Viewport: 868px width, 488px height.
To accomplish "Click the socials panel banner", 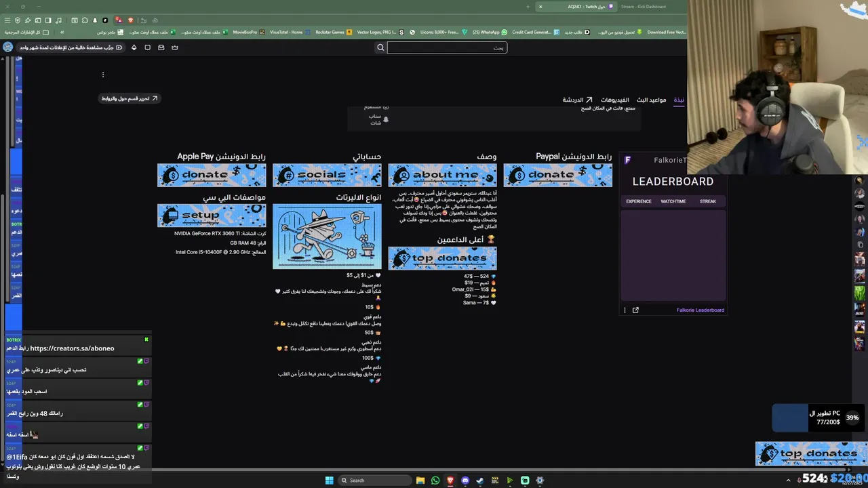I will click(327, 175).
